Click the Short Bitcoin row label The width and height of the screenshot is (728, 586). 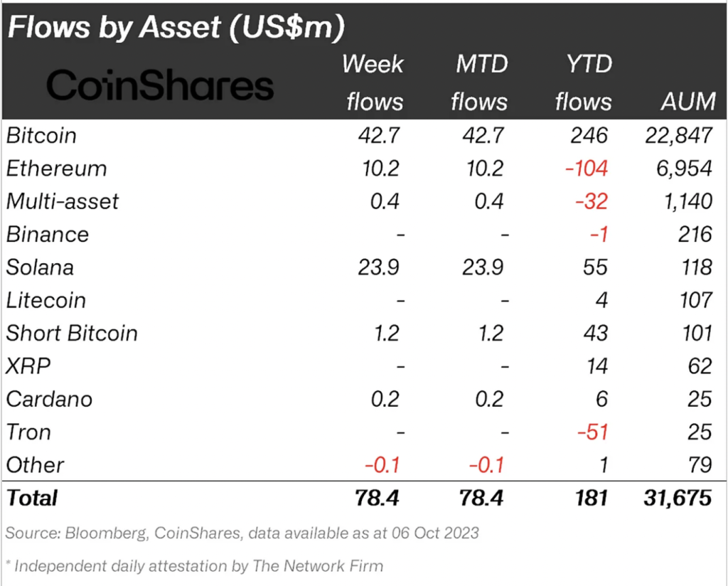point(72,334)
